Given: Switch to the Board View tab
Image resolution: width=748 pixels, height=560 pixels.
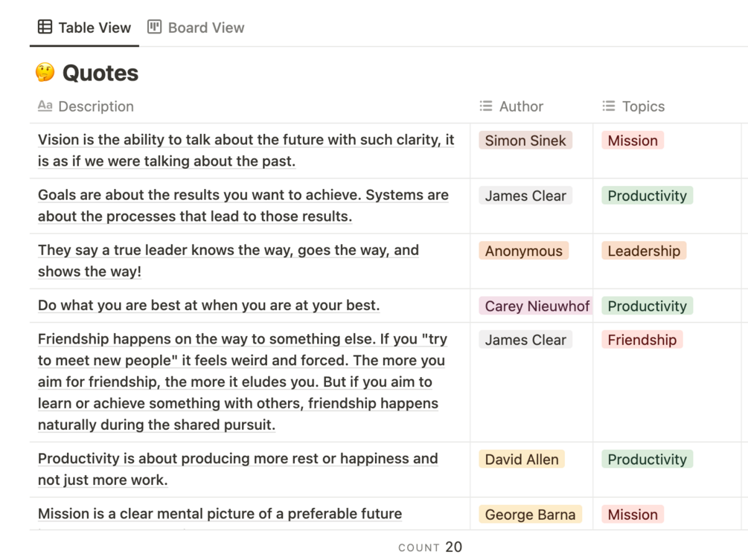Looking at the screenshot, I should tap(196, 28).
